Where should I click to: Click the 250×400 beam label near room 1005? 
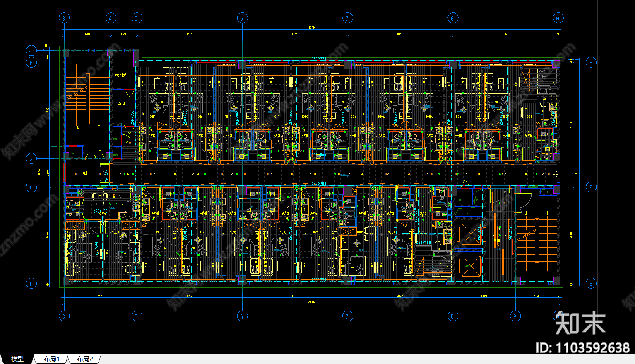tap(423, 242)
